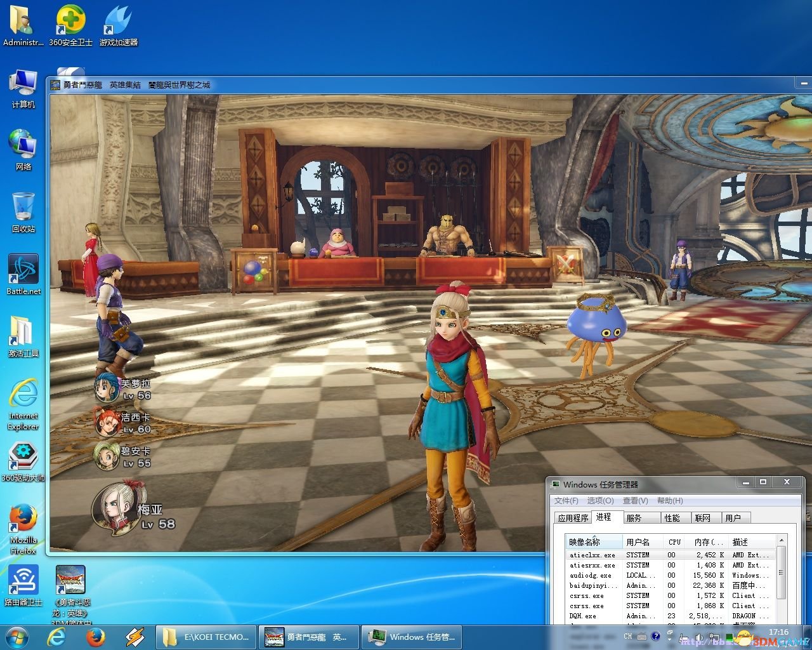Viewport: 812px width, 650px height.
Task: Launch the Battle.net desktop shortcut
Action: [23, 275]
